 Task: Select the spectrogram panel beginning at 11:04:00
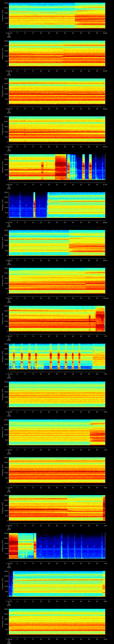[x=57, y=470]
